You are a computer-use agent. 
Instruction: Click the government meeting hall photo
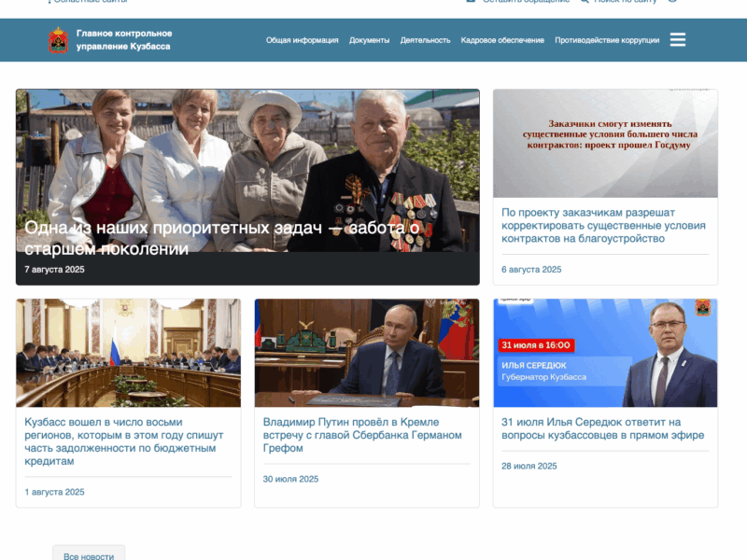(x=128, y=353)
